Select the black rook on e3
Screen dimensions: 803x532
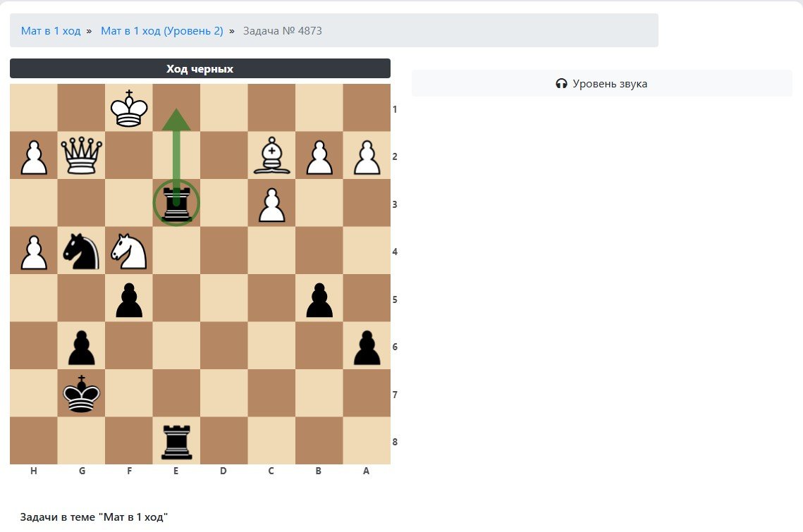pos(176,204)
